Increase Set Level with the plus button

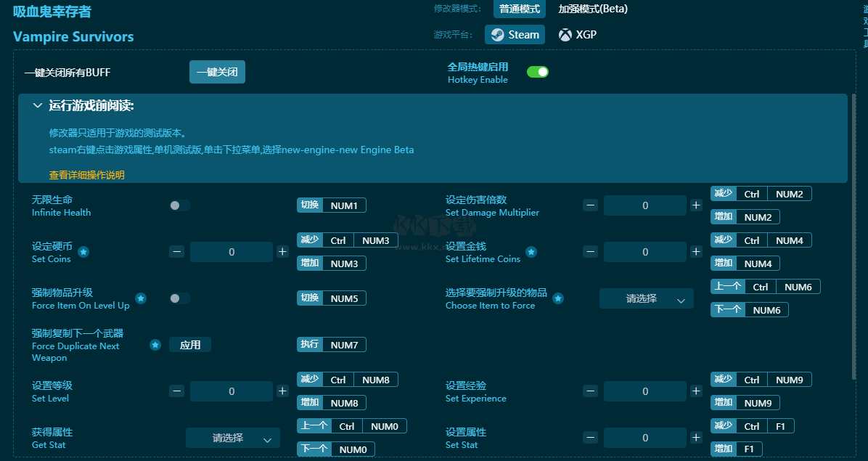[x=282, y=391]
